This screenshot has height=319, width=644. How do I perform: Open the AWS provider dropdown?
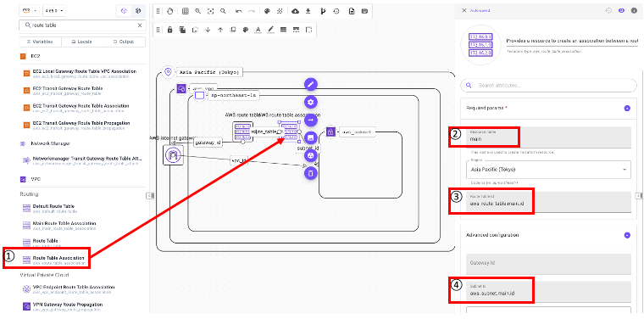[29, 11]
